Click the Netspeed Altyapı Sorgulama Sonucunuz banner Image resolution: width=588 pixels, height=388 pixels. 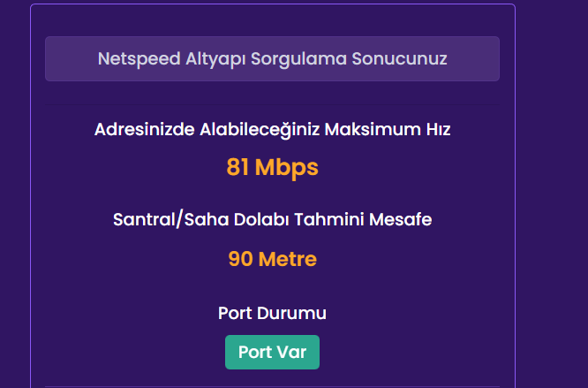[272, 59]
